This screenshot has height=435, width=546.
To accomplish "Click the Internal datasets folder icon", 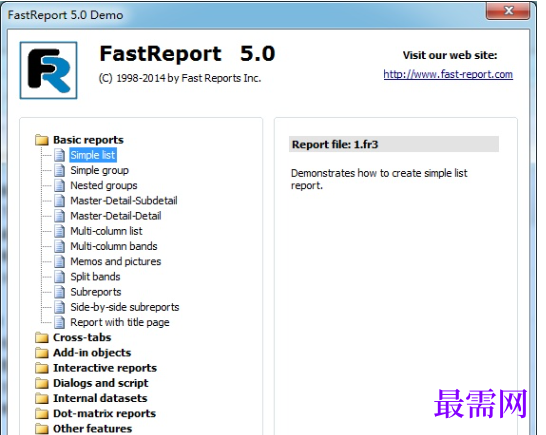I will click(x=42, y=398).
